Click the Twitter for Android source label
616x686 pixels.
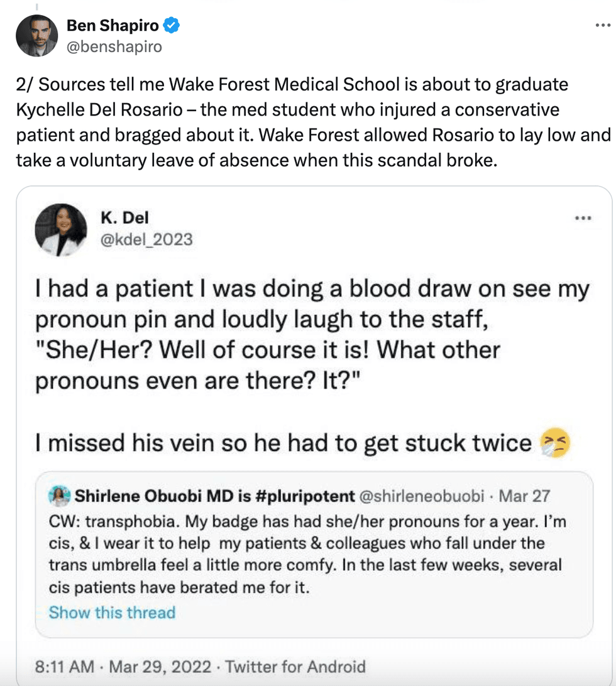tap(295, 666)
